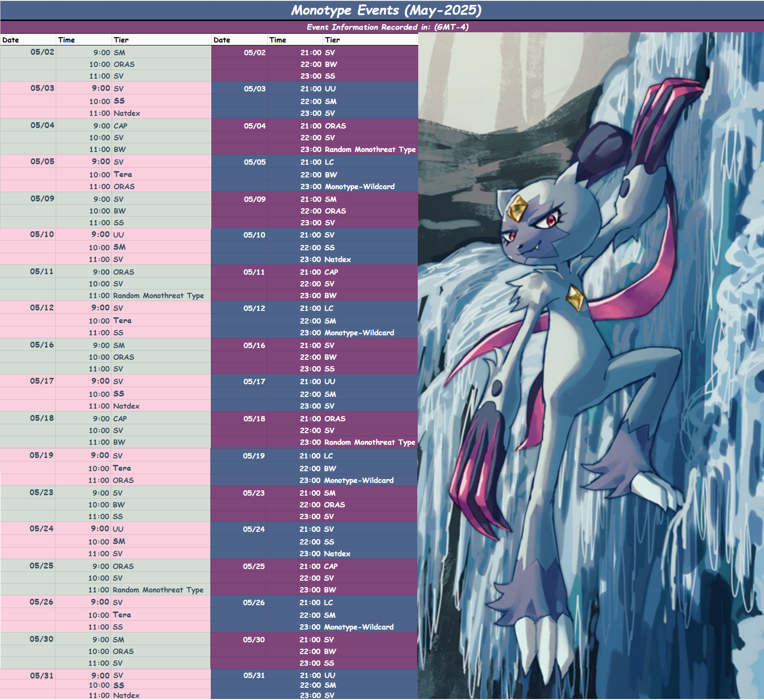Click the "Monotype Events (May-2025)" title
Viewport: 764px width, 700px height.
pyautogui.click(x=386, y=10)
